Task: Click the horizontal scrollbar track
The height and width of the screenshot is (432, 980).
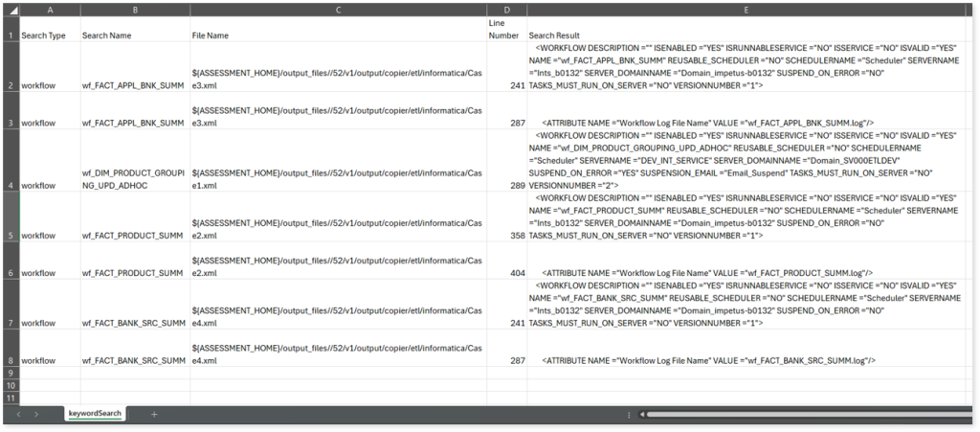Action: pos(804,415)
